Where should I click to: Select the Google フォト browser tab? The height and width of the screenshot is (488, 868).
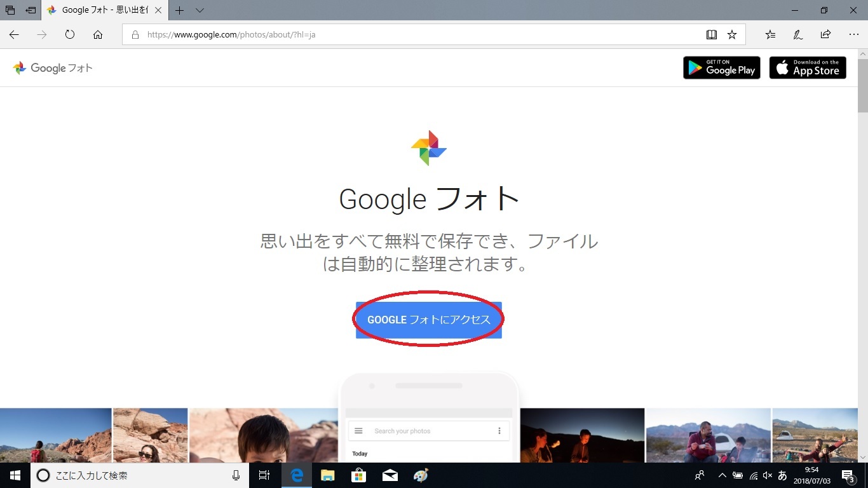[x=105, y=10]
